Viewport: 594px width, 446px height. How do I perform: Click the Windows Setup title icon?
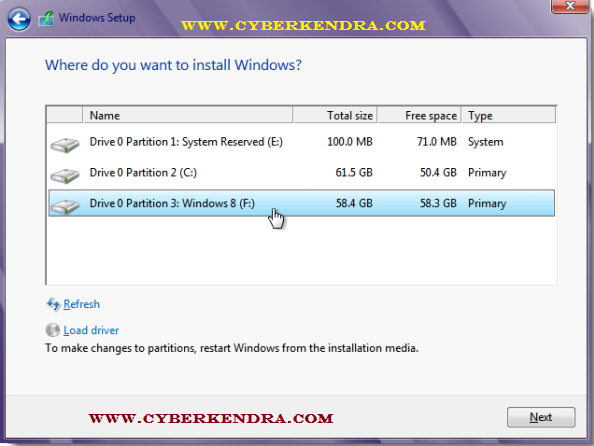pos(47,19)
